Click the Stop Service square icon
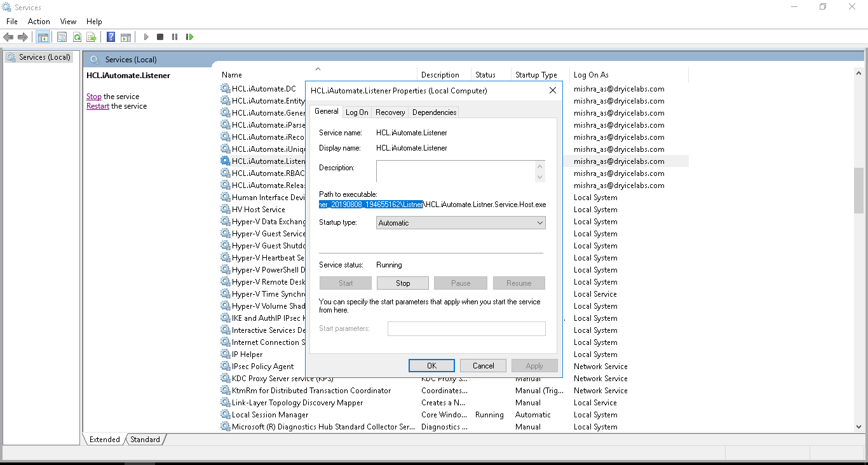868x465 pixels. pos(160,37)
